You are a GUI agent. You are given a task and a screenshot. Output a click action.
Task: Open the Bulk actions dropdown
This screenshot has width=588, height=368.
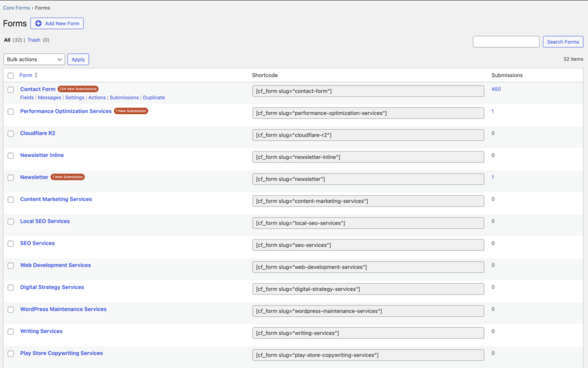coord(34,59)
